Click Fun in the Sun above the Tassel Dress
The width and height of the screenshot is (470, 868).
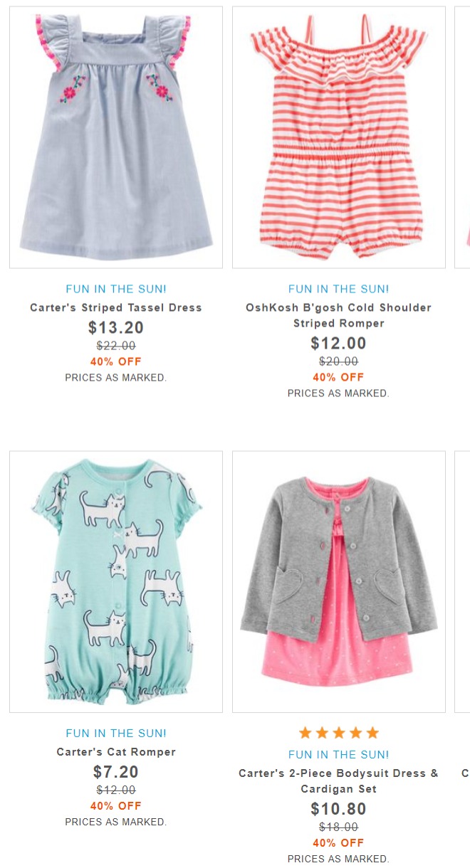[116, 290]
